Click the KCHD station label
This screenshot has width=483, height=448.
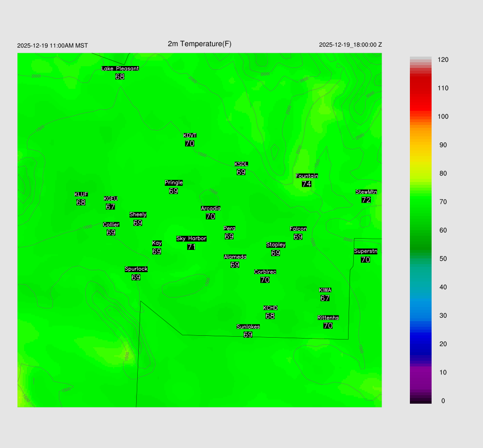pyautogui.click(x=270, y=308)
